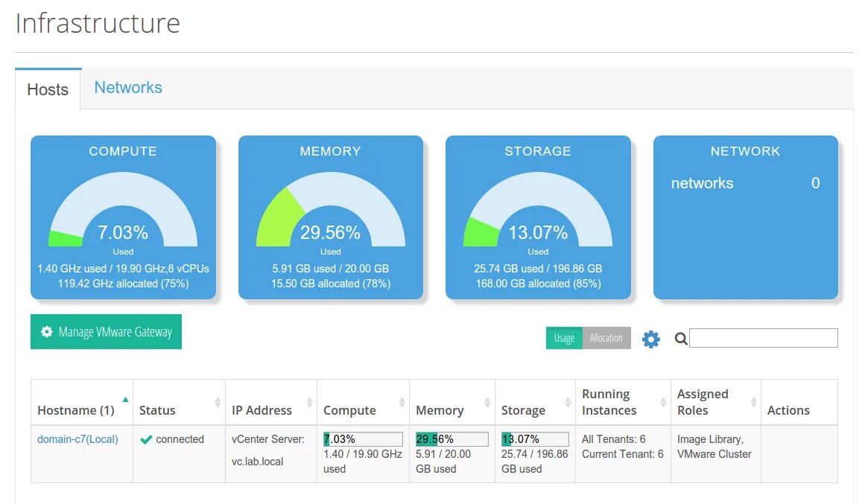Click the Compute gauge showing 7.03%
The image size is (865, 504).
[123, 209]
